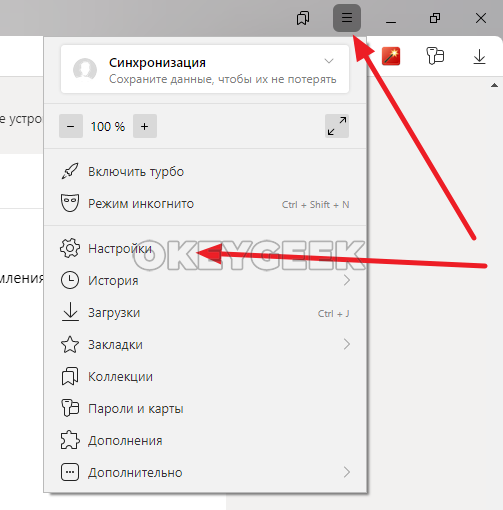Expand the Дополнительно submenu arrow
This screenshot has width=503, height=510.
[347, 472]
